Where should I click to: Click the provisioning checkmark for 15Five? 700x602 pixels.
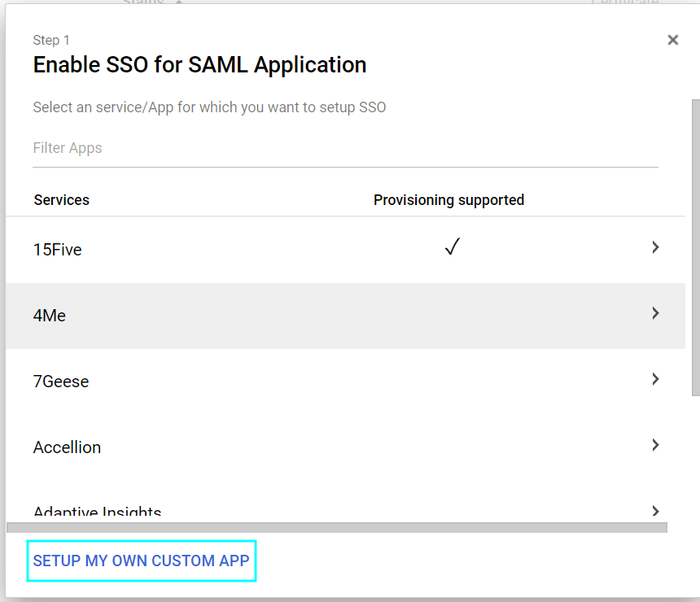point(453,248)
